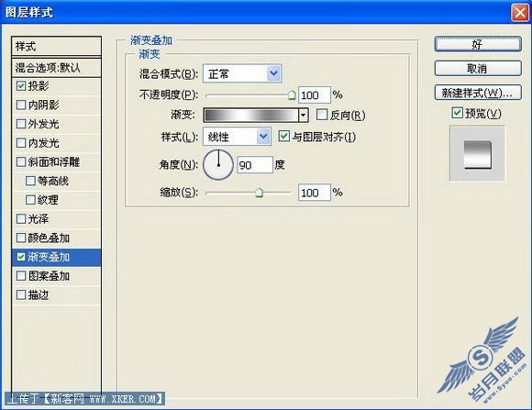Enable the 内阴影 inner shadow checkbox
The image size is (532, 410).
click(21, 105)
